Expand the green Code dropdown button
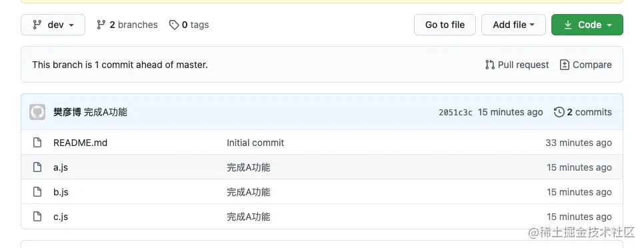Image resolution: width=644 pixels, height=248 pixels. [587, 25]
